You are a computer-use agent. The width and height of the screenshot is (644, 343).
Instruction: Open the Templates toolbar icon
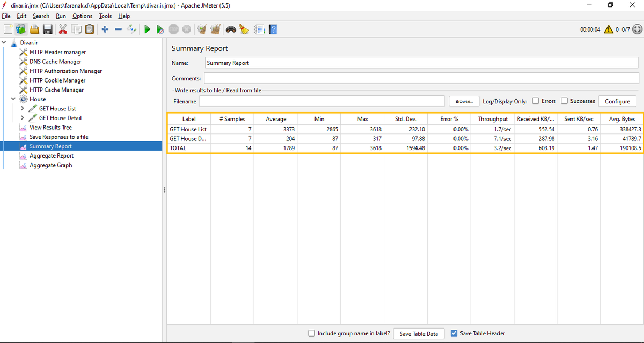20,29
